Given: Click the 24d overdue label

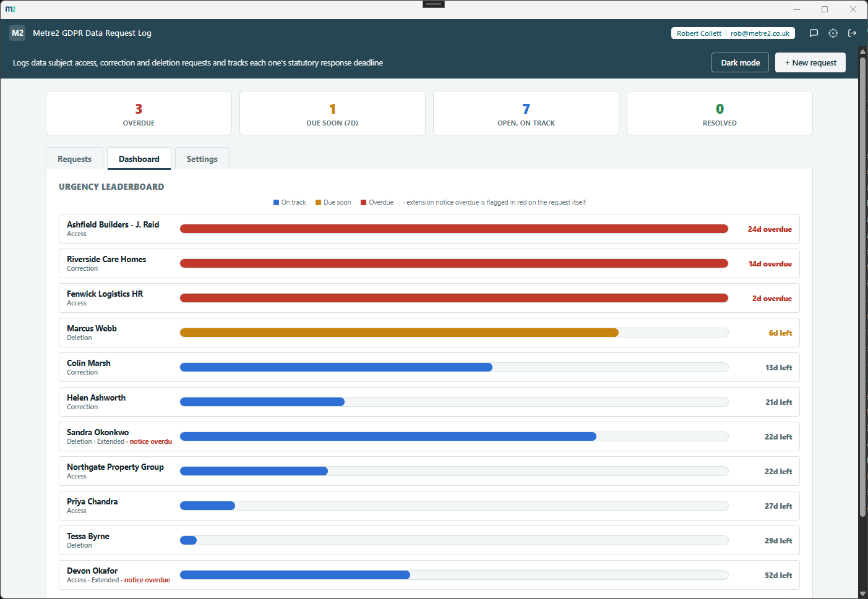Looking at the screenshot, I should 770,229.
